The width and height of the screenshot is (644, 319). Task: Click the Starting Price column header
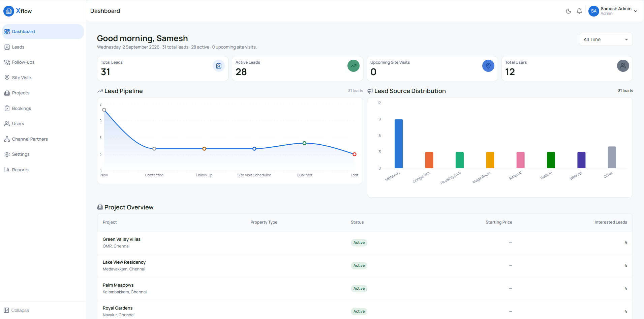[x=499, y=222]
